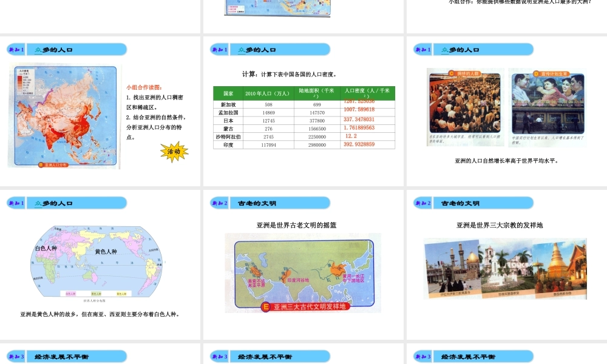The height and width of the screenshot is (364, 607).
Task: Open the Asia population density map image
Action: click(64, 116)
